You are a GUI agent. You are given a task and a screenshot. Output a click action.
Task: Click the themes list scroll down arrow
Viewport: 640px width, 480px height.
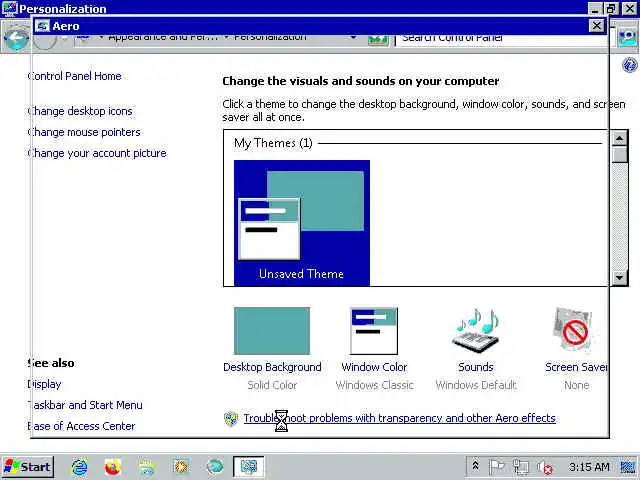point(620,278)
